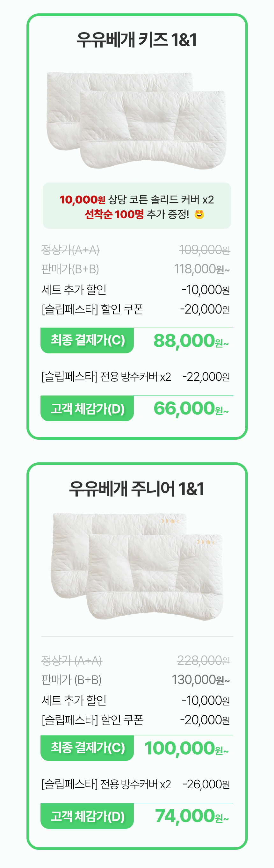This screenshot has width=274, height=868.
Task: Click the 100,000원 final price
Action: point(187,749)
